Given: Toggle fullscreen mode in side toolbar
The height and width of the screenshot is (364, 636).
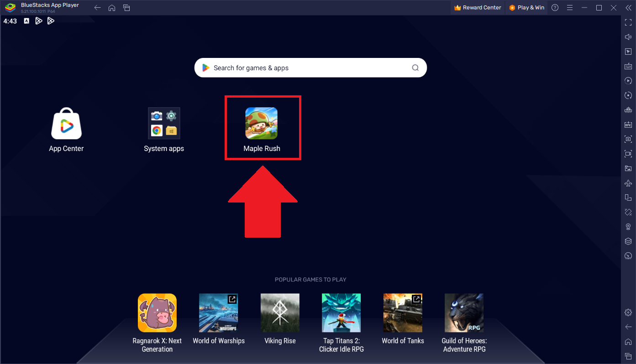Looking at the screenshot, I should (x=628, y=22).
